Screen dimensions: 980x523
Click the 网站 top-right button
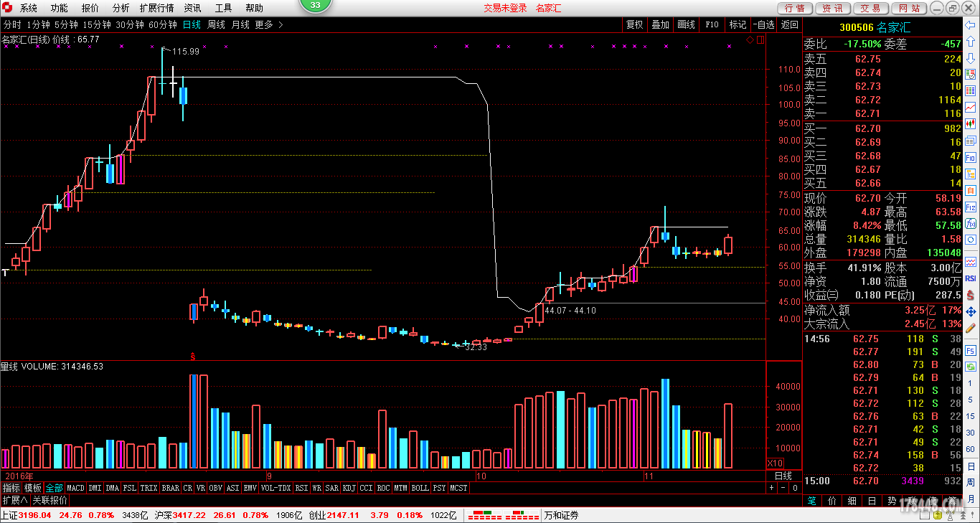(x=908, y=8)
